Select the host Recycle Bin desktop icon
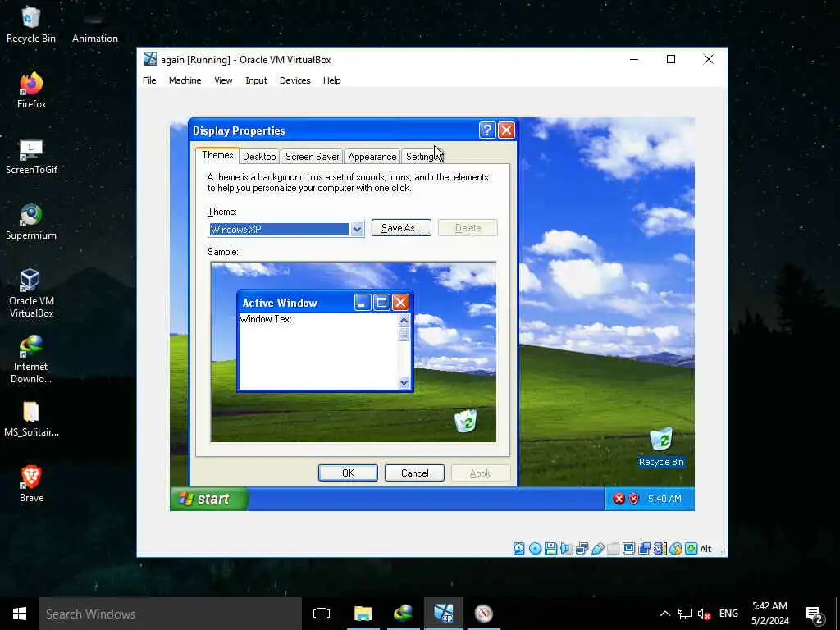 (30, 25)
